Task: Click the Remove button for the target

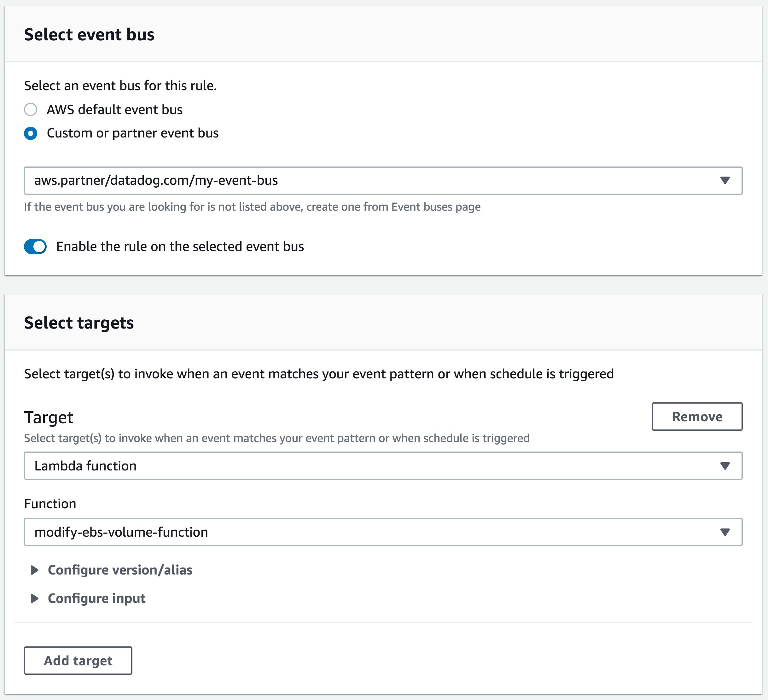Action: [x=697, y=417]
